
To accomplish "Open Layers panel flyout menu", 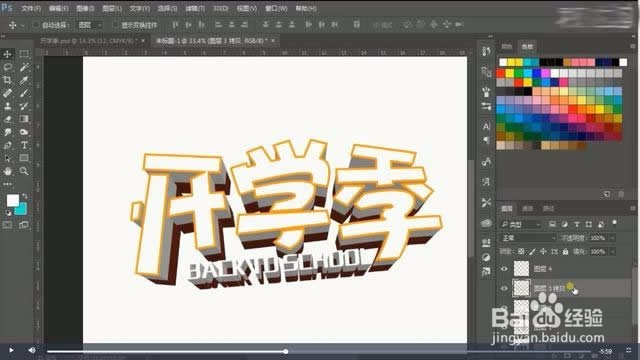I will 633,209.
